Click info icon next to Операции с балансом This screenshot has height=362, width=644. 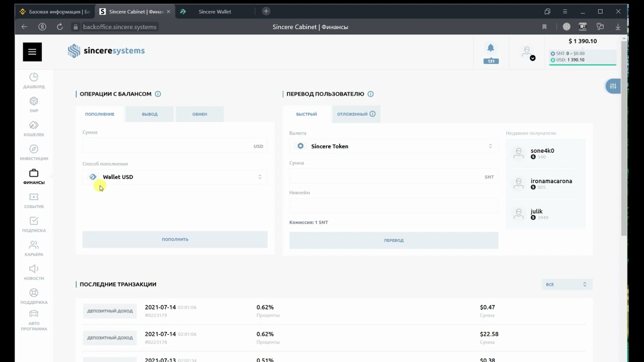(x=158, y=94)
